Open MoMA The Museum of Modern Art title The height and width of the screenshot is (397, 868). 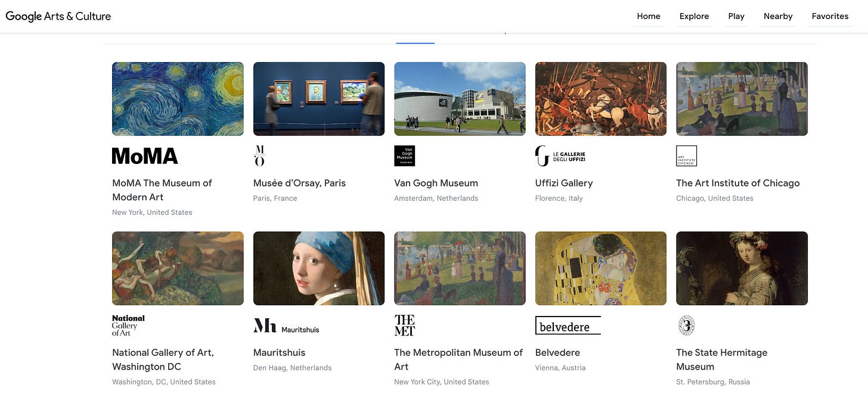[162, 190]
